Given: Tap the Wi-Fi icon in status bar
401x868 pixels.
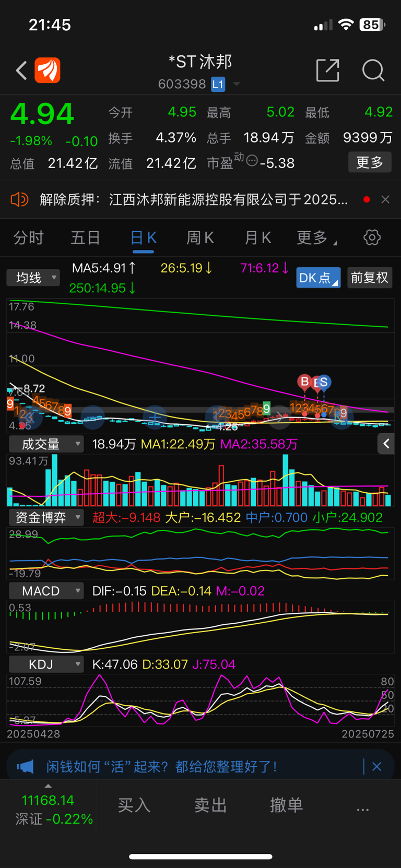Looking at the screenshot, I should click(x=346, y=25).
